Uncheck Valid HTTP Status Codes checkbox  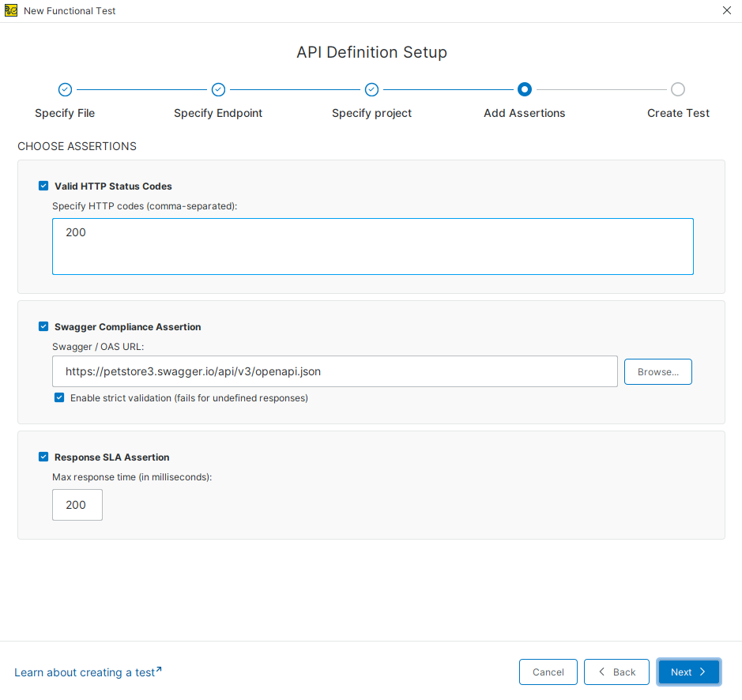coord(43,186)
